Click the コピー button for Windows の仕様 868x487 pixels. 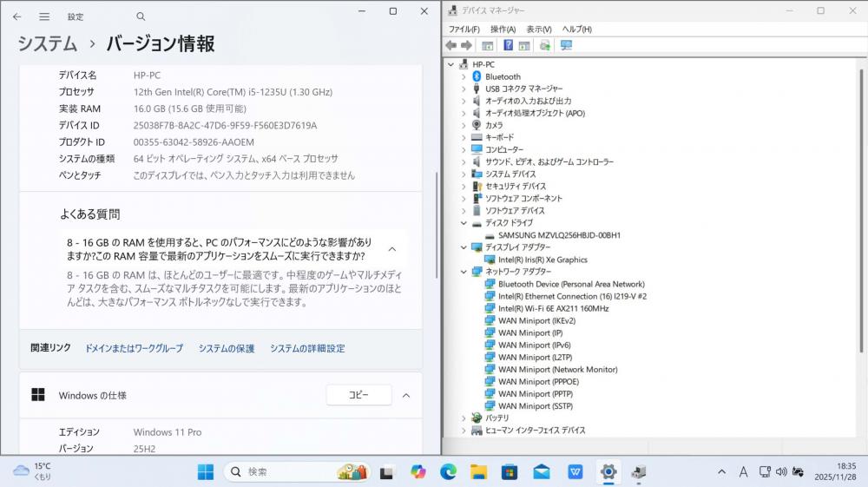358,395
